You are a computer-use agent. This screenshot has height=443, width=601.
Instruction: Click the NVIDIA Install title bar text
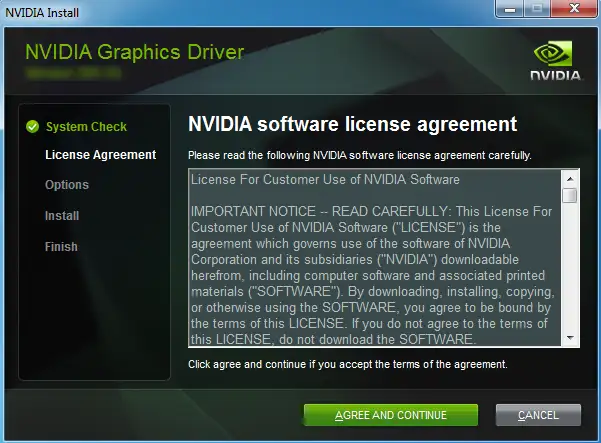click(x=40, y=10)
